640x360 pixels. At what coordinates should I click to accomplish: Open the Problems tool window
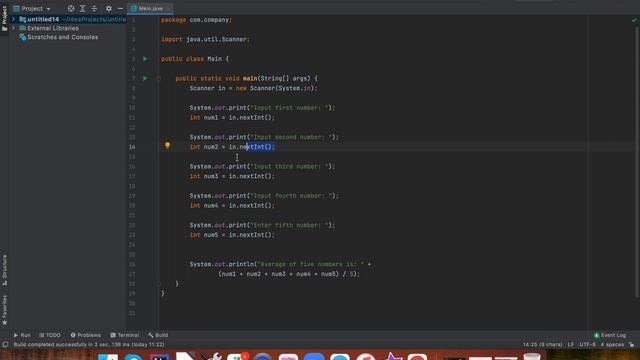85,335
